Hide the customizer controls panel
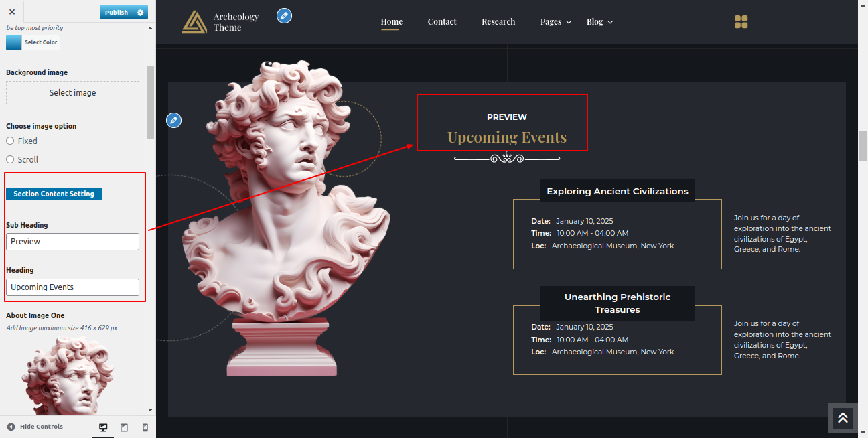Viewport: 868px width, 438px height. coord(35,427)
